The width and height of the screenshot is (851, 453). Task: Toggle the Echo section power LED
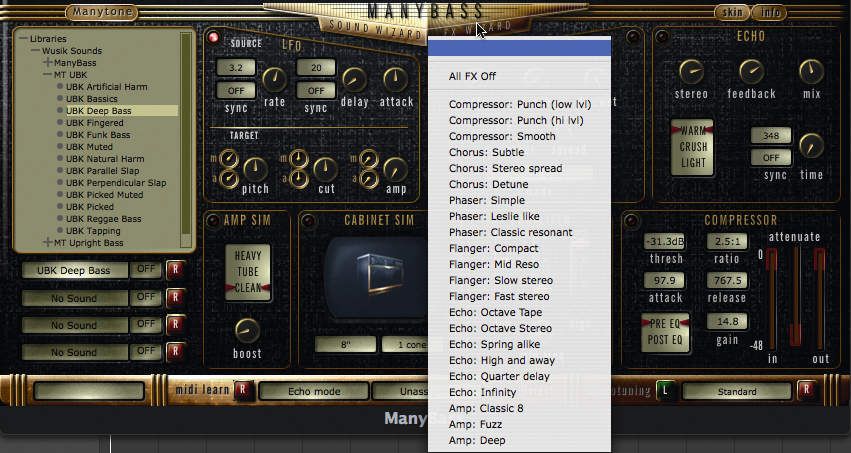coord(661,36)
